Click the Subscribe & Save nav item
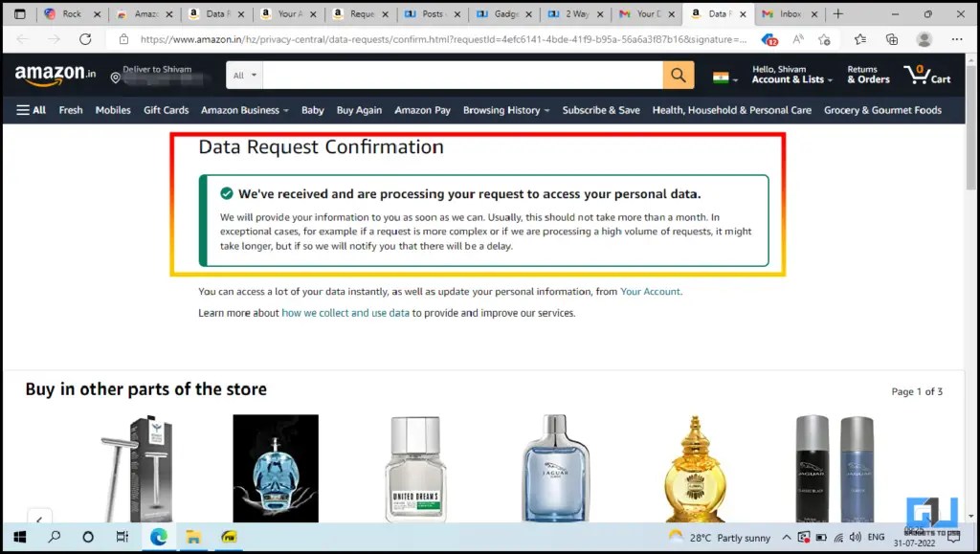Screen dimensions: 980x554 coord(601,109)
